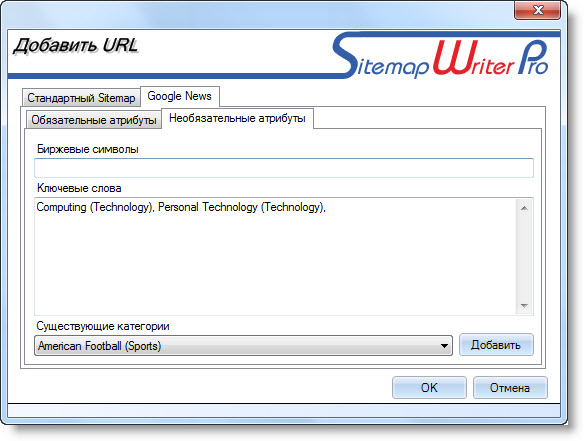This screenshot has height=441, width=584.
Task: Select the Google News tab
Action: (x=180, y=96)
